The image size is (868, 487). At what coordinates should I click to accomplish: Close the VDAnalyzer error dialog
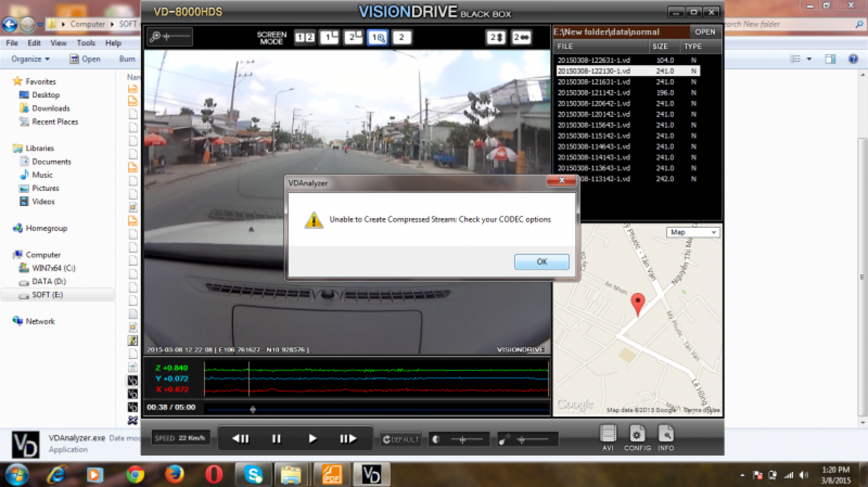(x=561, y=180)
